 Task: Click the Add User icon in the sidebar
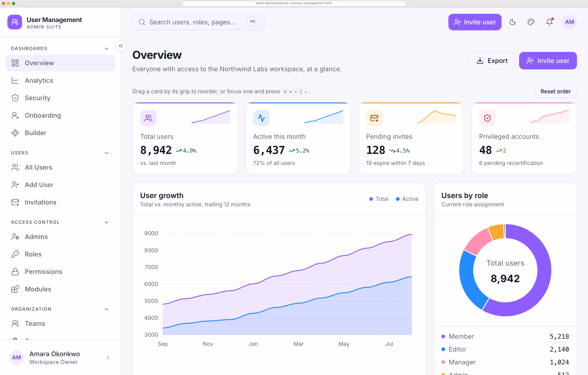pos(15,185)
